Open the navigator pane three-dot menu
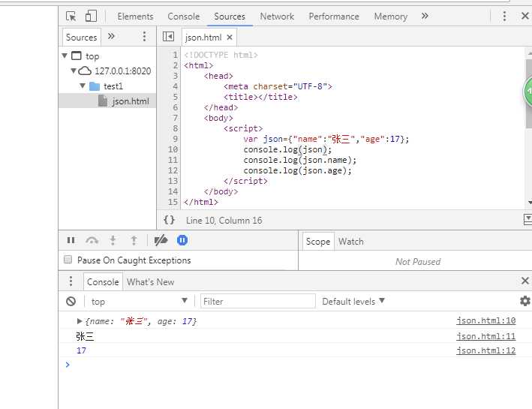Screen dimensions: 532x409 coord(144,36)
